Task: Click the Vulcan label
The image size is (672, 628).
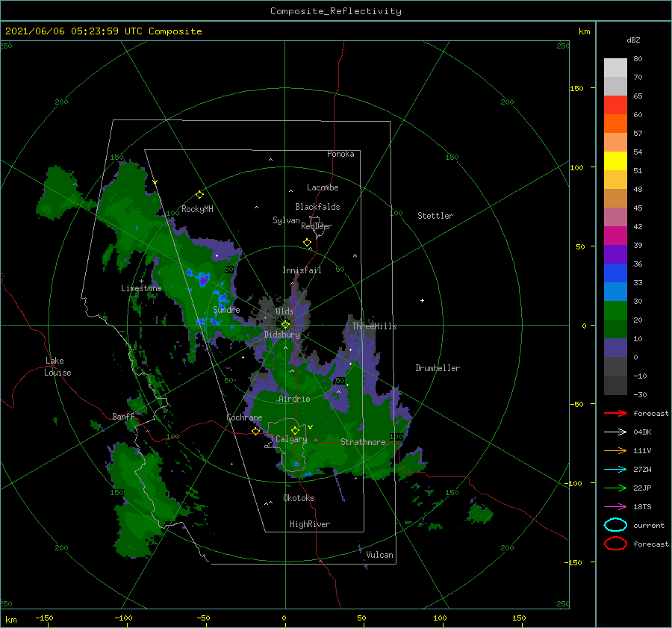Action: 379,555
